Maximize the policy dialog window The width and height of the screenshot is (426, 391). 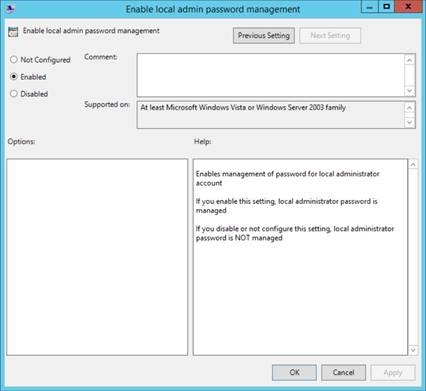(386, 7)
